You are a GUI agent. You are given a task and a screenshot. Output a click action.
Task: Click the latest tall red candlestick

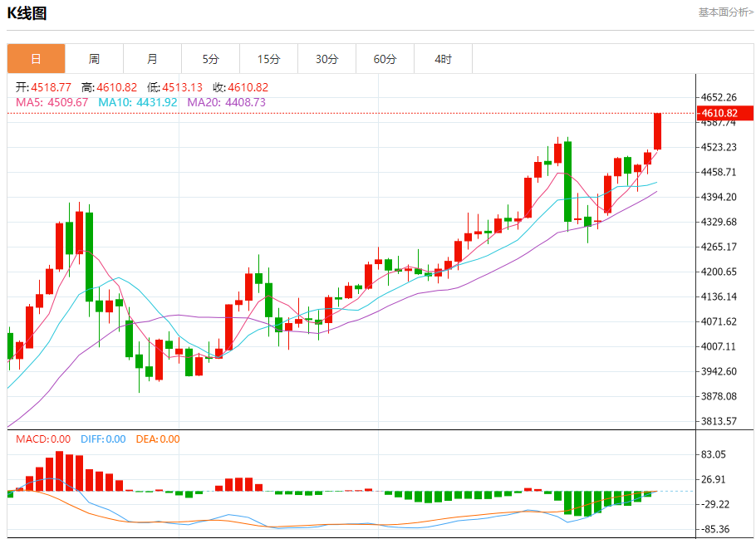point(657,131)
